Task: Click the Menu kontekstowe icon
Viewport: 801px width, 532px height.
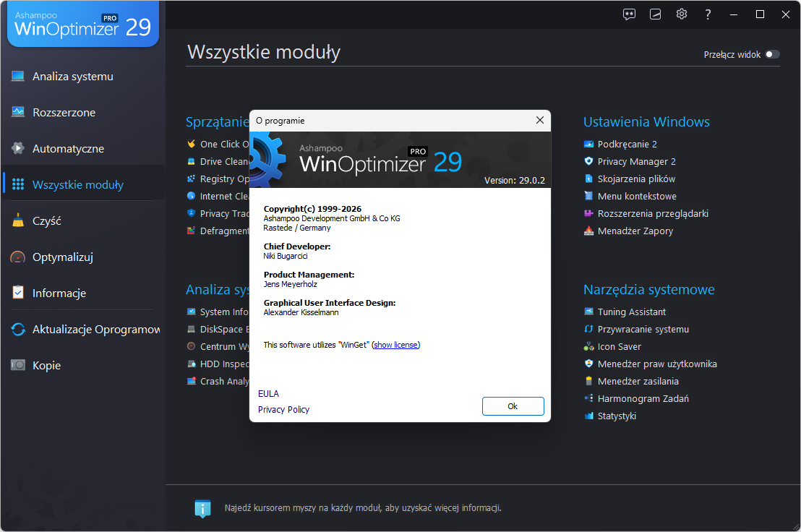Action: (588, 196)
